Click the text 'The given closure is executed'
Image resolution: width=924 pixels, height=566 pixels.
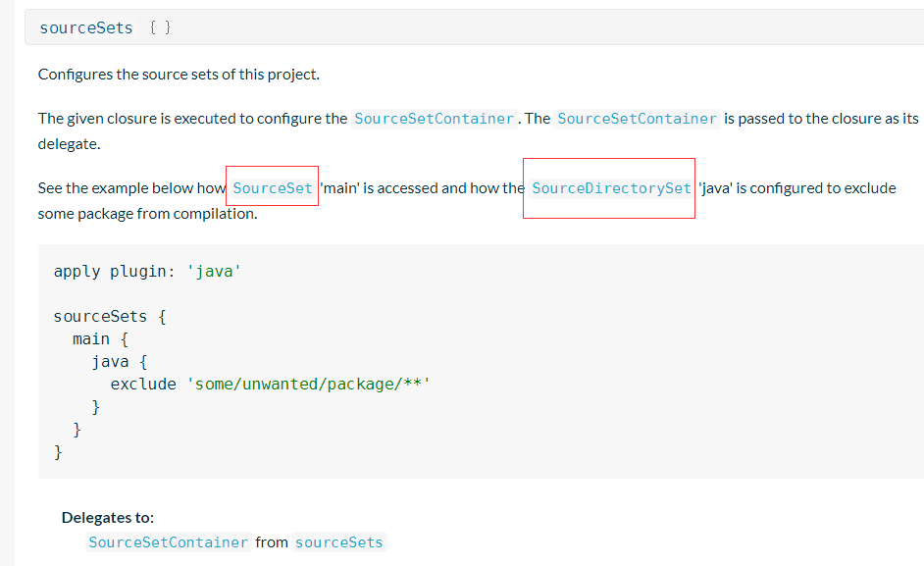point(137,119)
